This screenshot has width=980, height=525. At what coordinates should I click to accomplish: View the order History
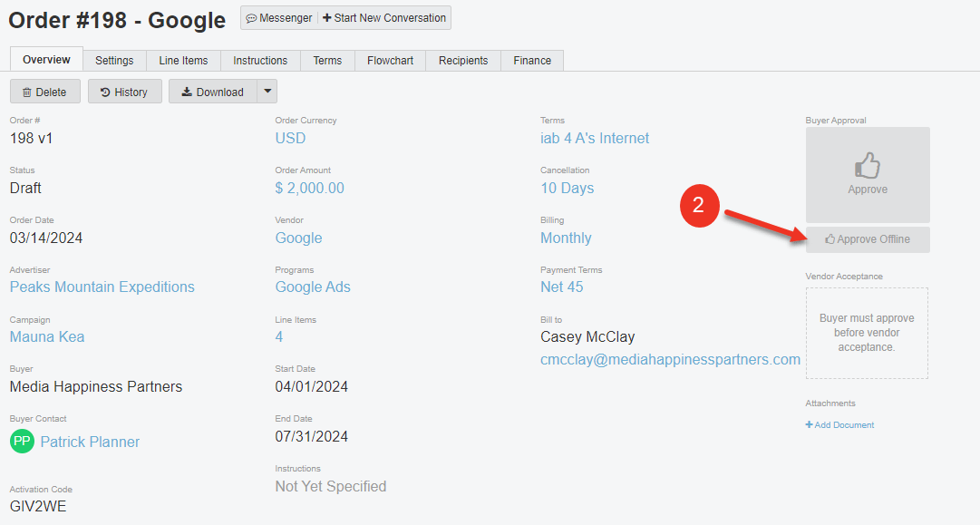[124, 91]
